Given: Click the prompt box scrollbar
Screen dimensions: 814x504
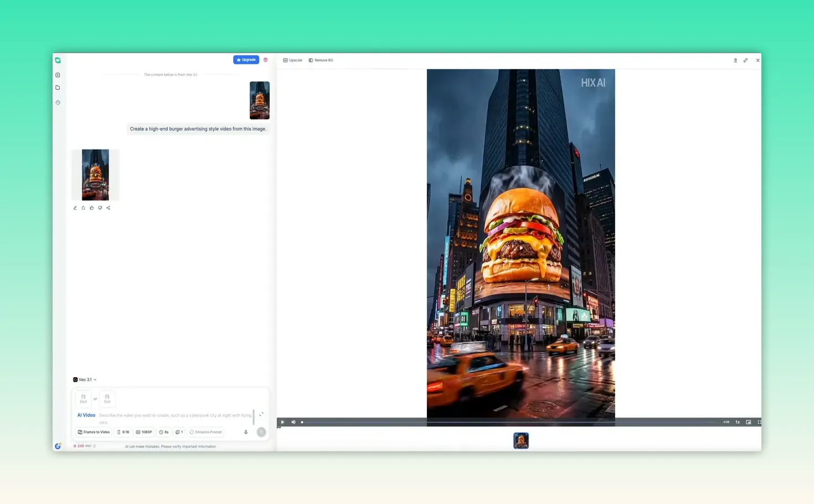Looking at the screenshot, I should click(x=254, y=416).
